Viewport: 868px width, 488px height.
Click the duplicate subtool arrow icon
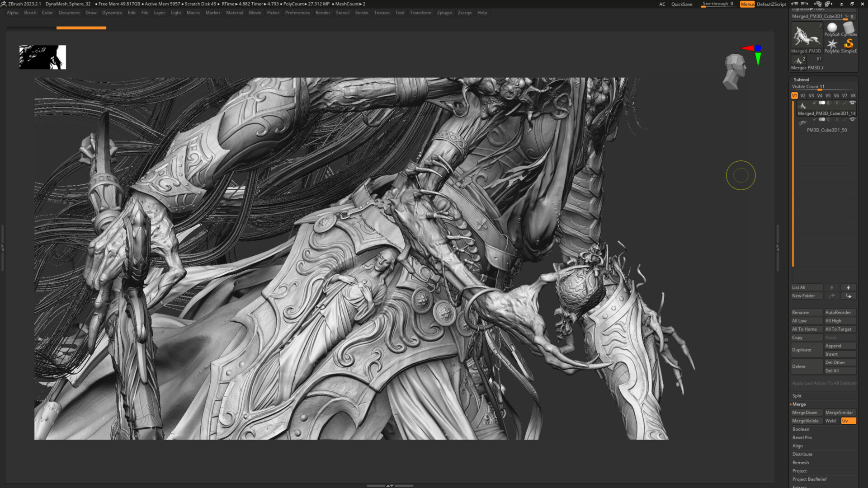849,296
